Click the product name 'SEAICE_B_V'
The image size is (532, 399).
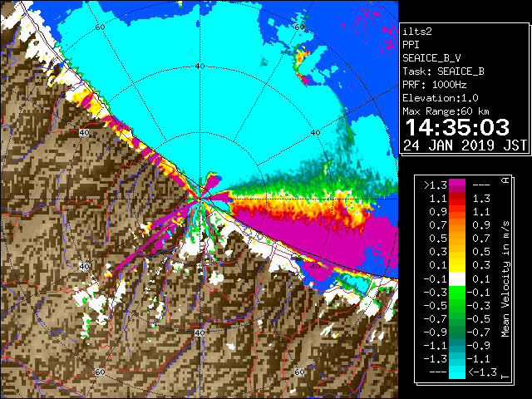tap(431, 58)
